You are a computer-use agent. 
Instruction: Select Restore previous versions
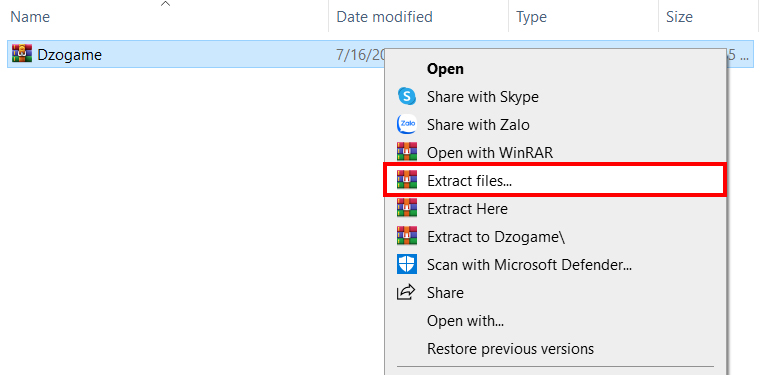tap(555, 349)
